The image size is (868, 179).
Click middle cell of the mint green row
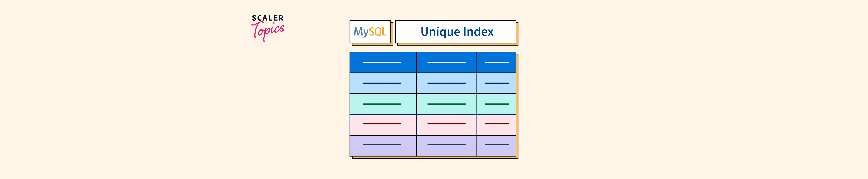[446, 104]
